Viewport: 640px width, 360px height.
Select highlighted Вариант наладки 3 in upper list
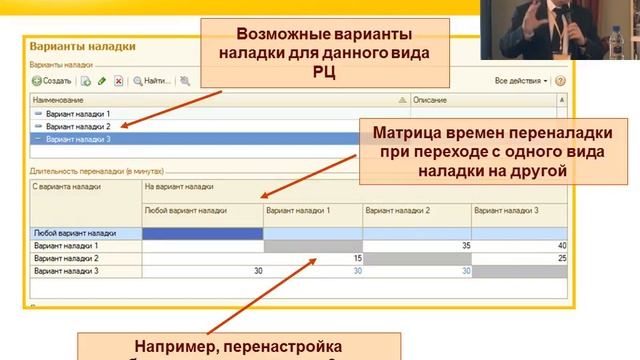195,139
